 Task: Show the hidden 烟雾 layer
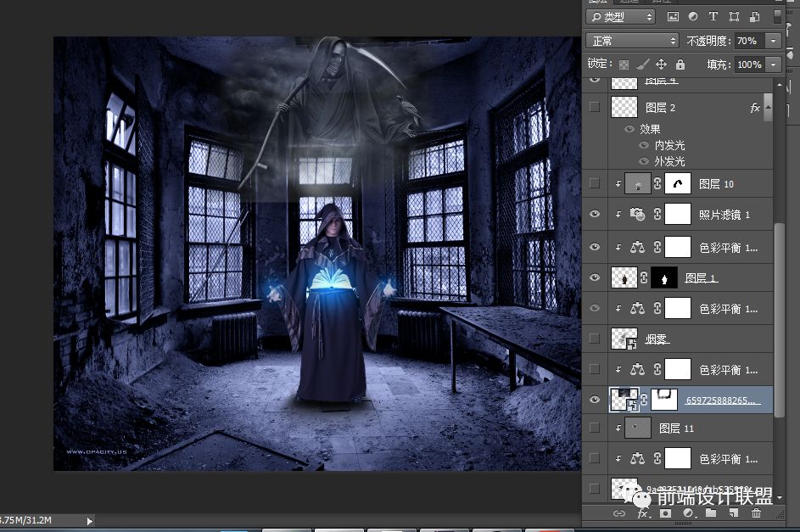[595, 339]
